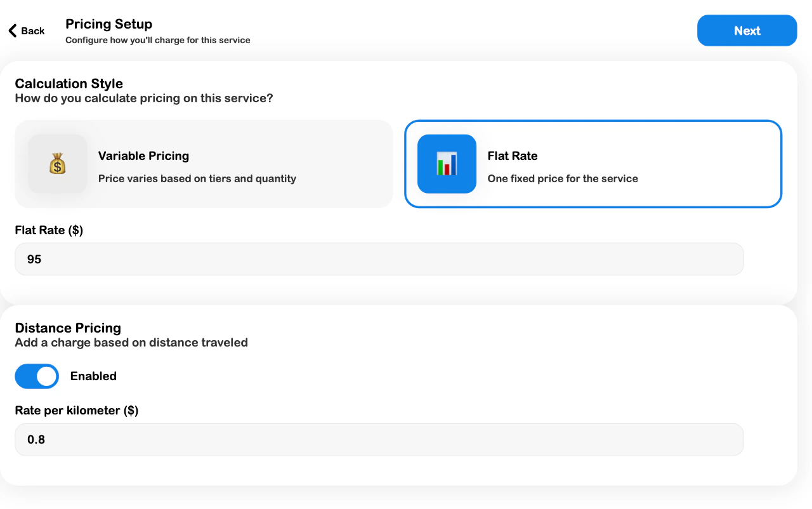
Task: Select the Variable Pricing card title
Action: coord(143,156)
